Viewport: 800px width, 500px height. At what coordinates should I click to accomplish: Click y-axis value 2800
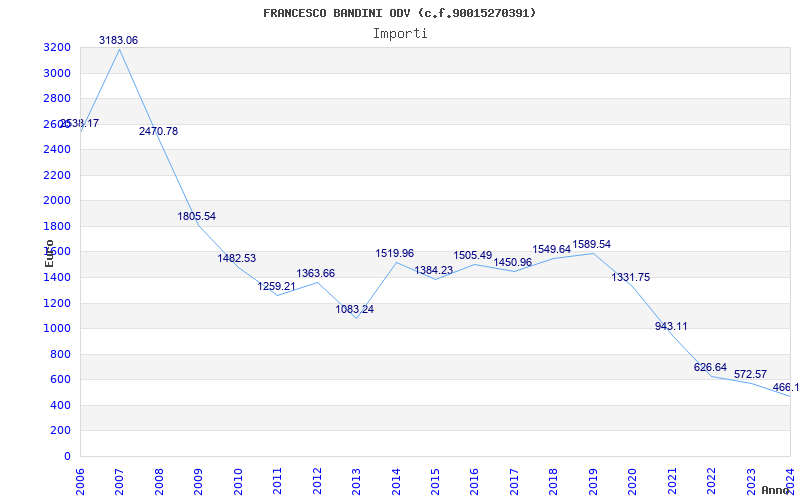tap(57, 98)
